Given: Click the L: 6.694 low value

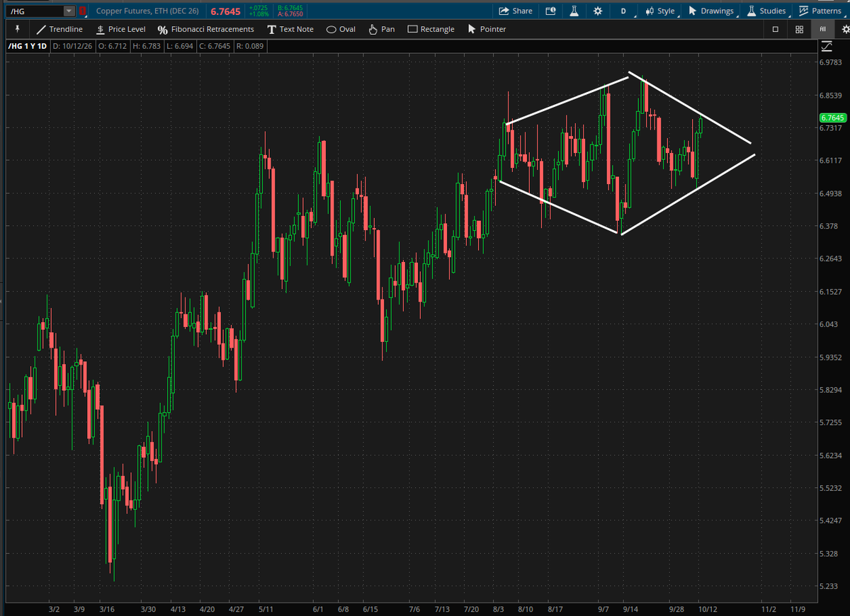Looking at the screenshot, I should tap(181, 47).
